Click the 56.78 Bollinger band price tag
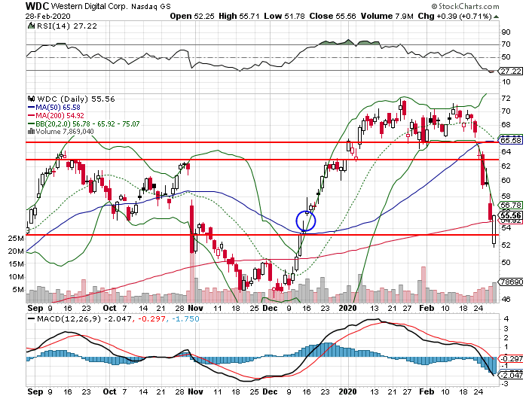This screenshot has width=532, height=399. (x=511, y=205)
